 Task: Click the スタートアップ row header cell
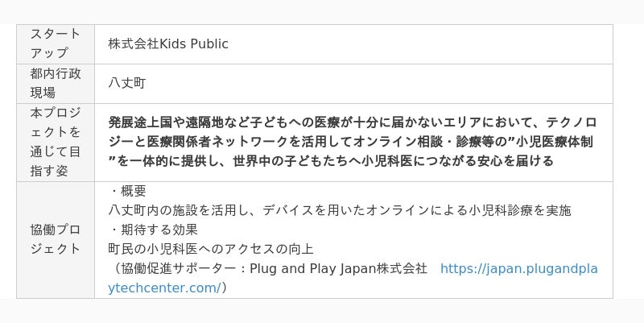point(55,43)
